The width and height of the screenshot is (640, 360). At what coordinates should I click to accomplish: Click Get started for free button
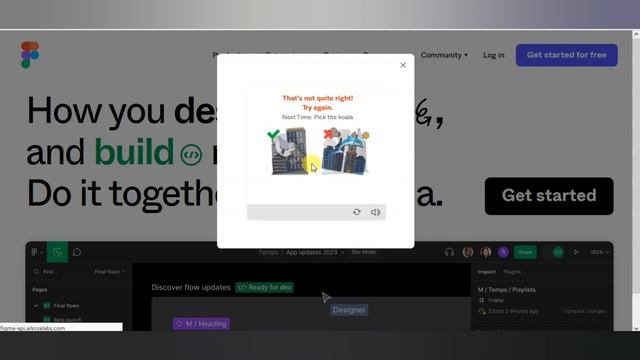pos(567,55)
